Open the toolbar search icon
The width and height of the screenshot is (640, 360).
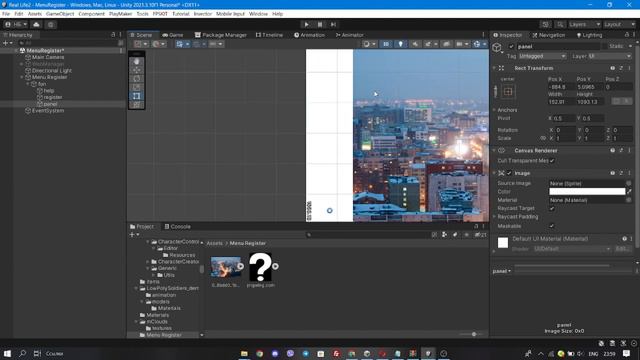coord(560,24)
